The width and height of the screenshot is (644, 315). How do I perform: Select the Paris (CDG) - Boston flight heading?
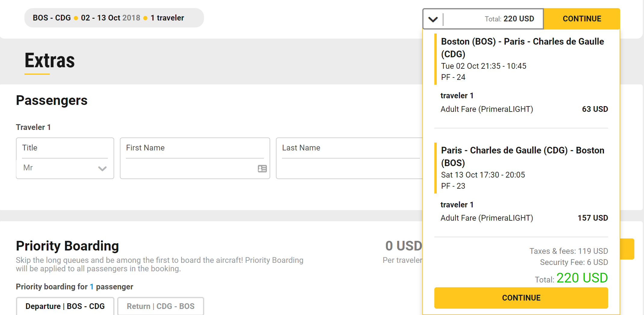click(x=522, y=156)
